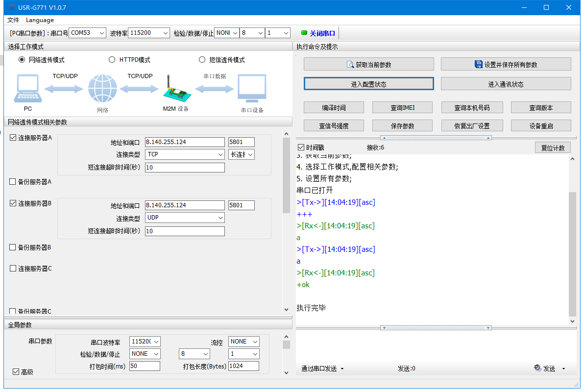The width and height of the screenshot is (584, 392).
Task: Enable the 备份服务器A checkbox
Action: point(13,182)
